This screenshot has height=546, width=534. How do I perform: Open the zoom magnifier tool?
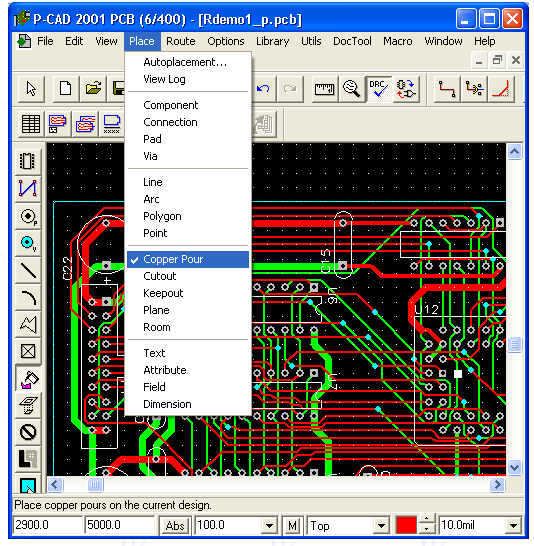(x=352, y=89)
